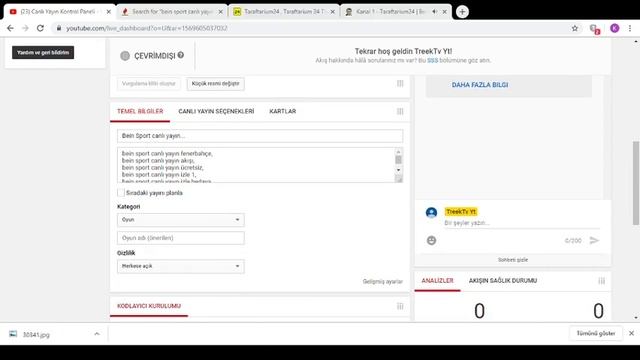
Task: Click the Küçük resmi değiştir button
Action: tap(216, 84)
